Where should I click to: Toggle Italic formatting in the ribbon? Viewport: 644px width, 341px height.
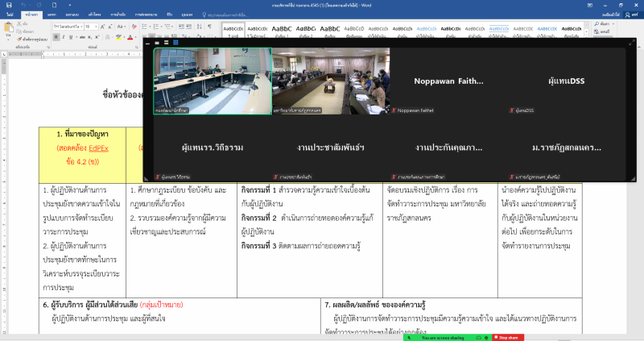point(64,36)
